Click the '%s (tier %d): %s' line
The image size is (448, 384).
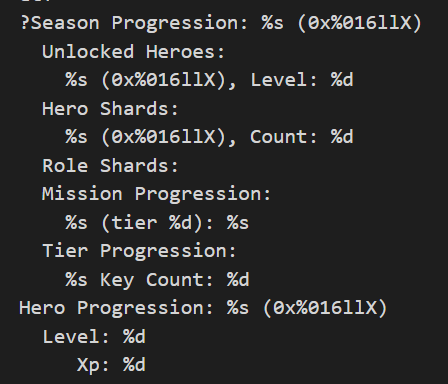click(x=157, y=223)
